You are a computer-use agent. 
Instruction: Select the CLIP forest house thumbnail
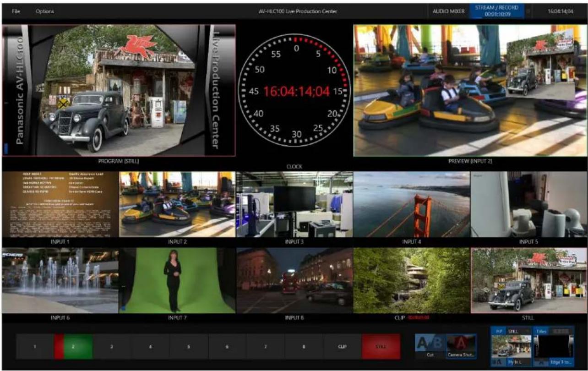(412, 280)
